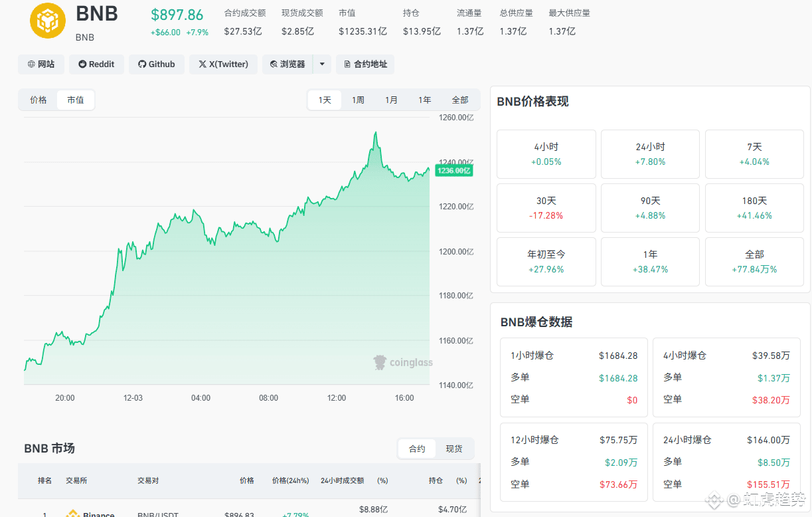Click the 30天 price performance card

click(546, 207)
